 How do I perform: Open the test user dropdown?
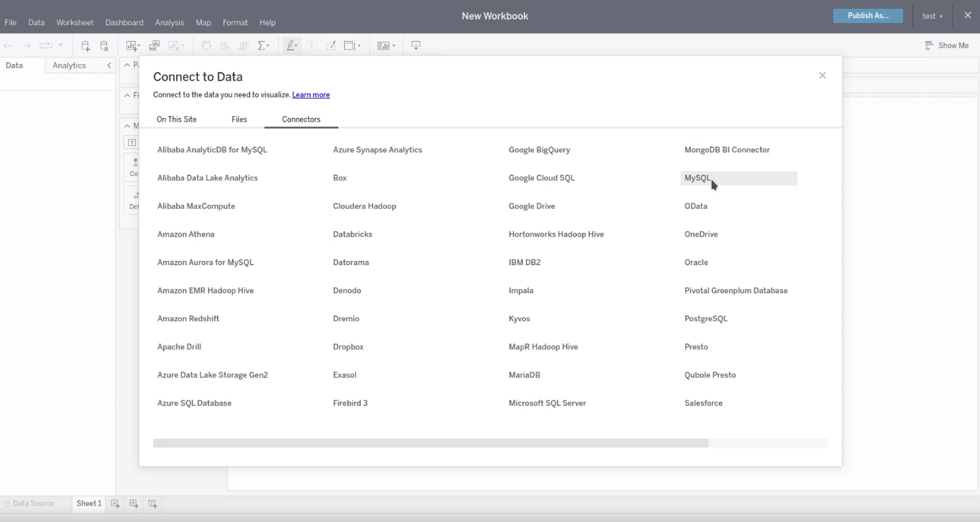click(x=932, y=16)
